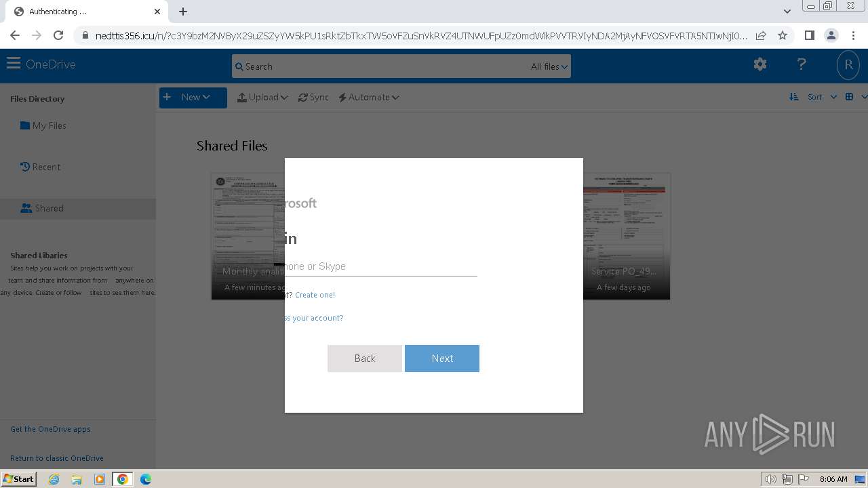
Task: Expand the Automate menu
Action: 369,97
